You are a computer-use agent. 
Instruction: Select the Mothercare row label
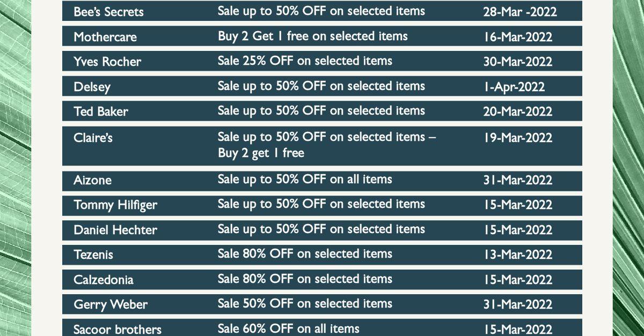pos(105,37)
